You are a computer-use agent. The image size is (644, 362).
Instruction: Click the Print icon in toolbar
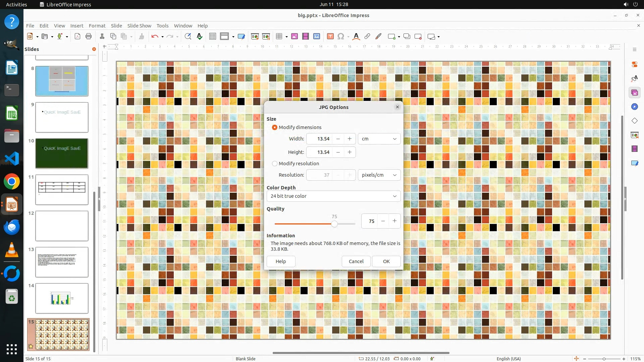(x=89, y=37)
